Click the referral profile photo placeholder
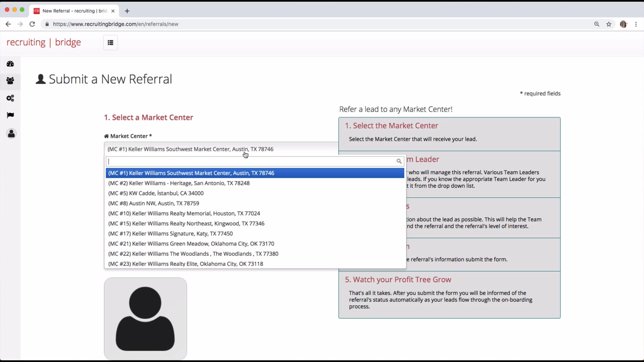 pos(145,318)
